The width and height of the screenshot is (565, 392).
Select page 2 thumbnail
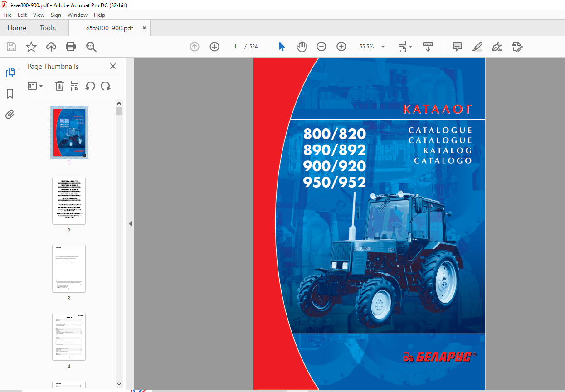pos(69,200)
